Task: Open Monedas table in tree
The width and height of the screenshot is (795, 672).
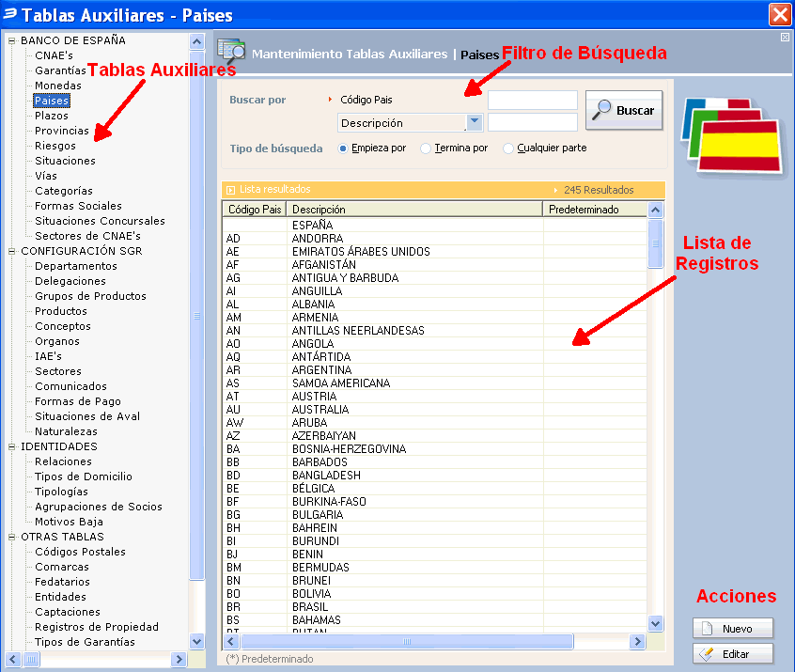Action: (58, 86)
